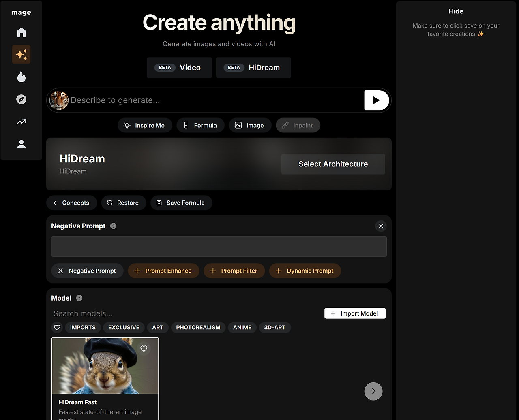Add Dynamic Prompt option

(x=305, y=271)
